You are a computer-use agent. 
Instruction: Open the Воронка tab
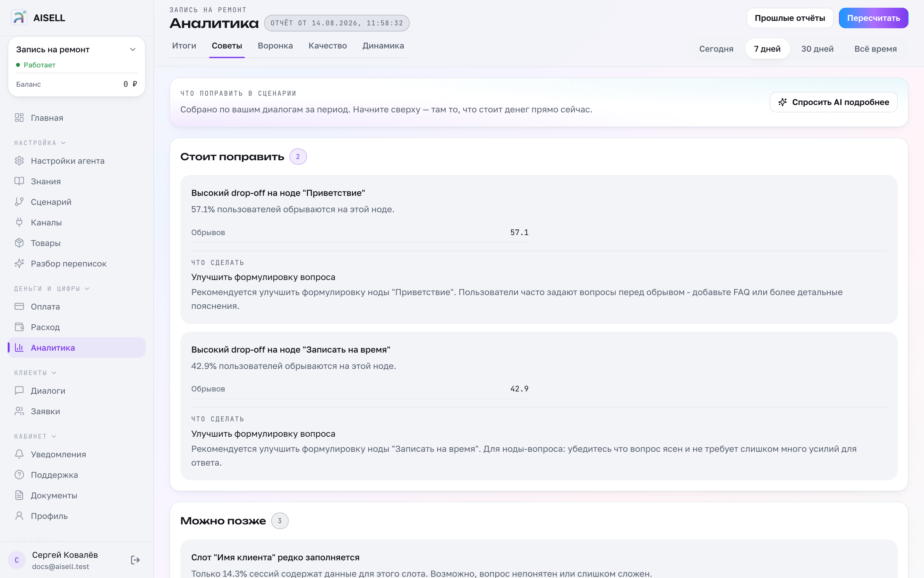coord(275,46)
